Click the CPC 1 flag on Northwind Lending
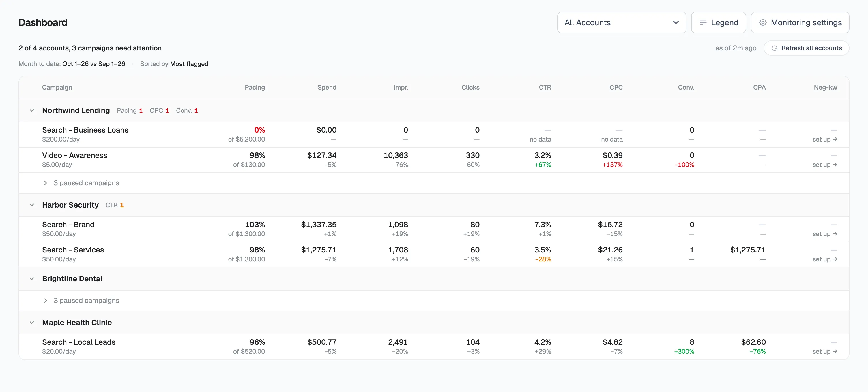 pos(159,110)
